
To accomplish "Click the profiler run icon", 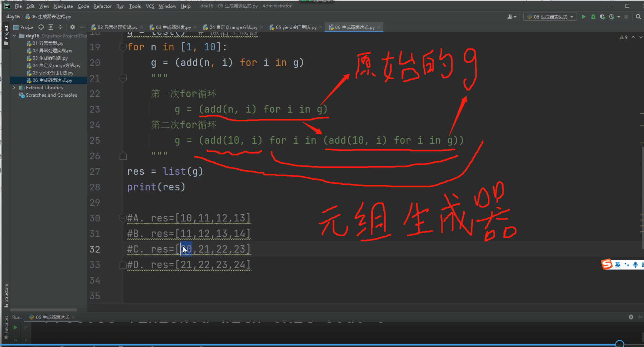I will [611, 17].
